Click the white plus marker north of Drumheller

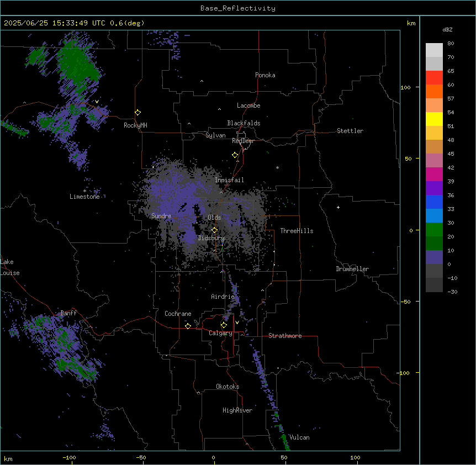coord(338,207)
